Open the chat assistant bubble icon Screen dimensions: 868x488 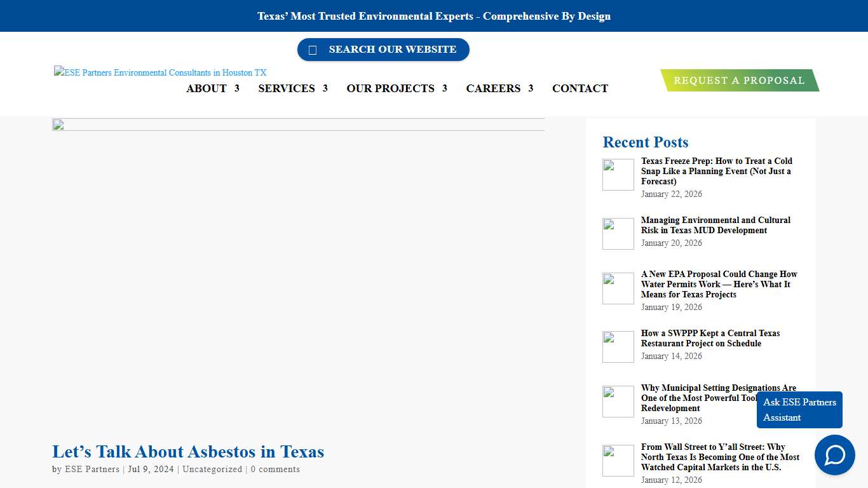834,455
